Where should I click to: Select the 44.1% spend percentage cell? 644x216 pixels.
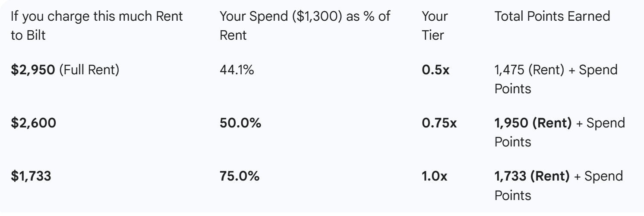point(237,70)
